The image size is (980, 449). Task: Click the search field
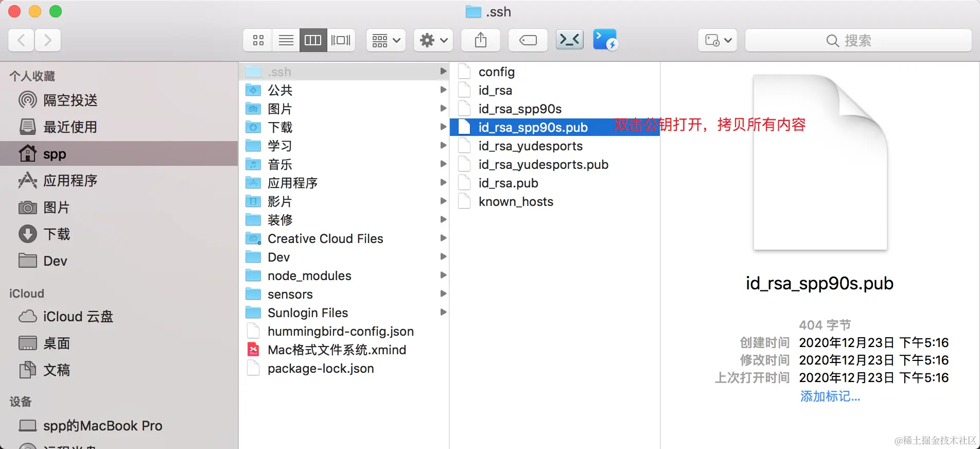tap(858, 40)
